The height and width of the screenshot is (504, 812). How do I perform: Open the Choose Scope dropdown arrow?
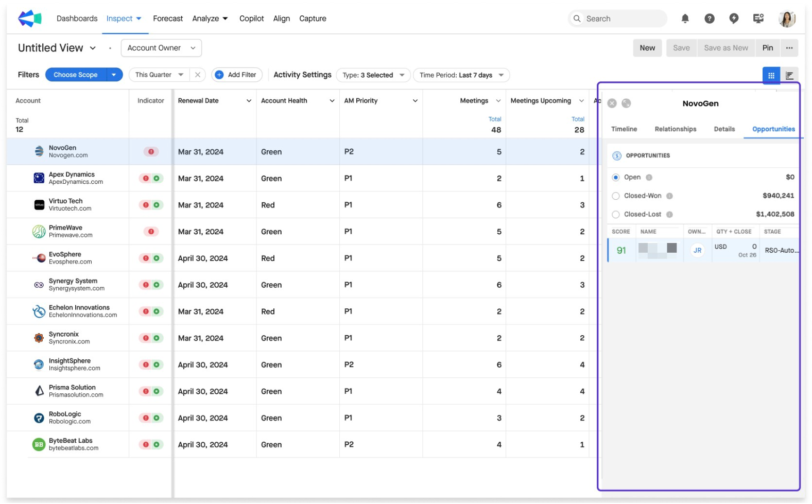pyautogui.click(x=114, y=75)
